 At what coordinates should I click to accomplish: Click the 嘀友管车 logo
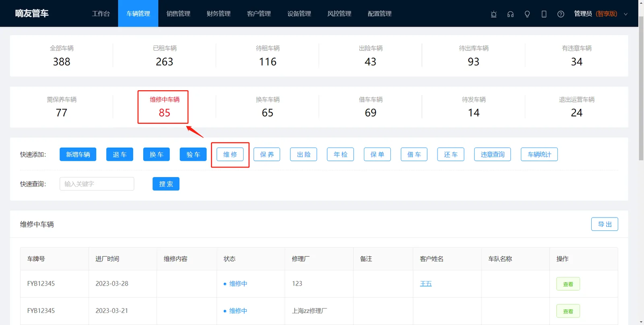pyautogui.click(x=32, y=13)
